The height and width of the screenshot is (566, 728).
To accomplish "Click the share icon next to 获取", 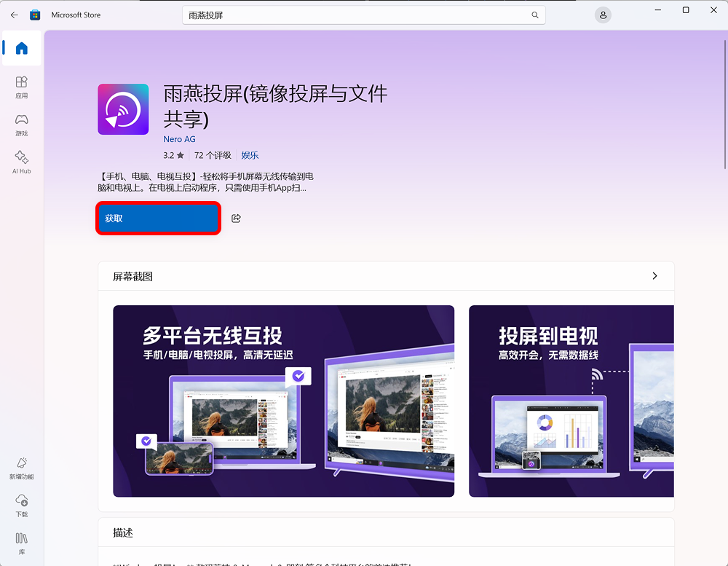I will (x=236, y=219).
